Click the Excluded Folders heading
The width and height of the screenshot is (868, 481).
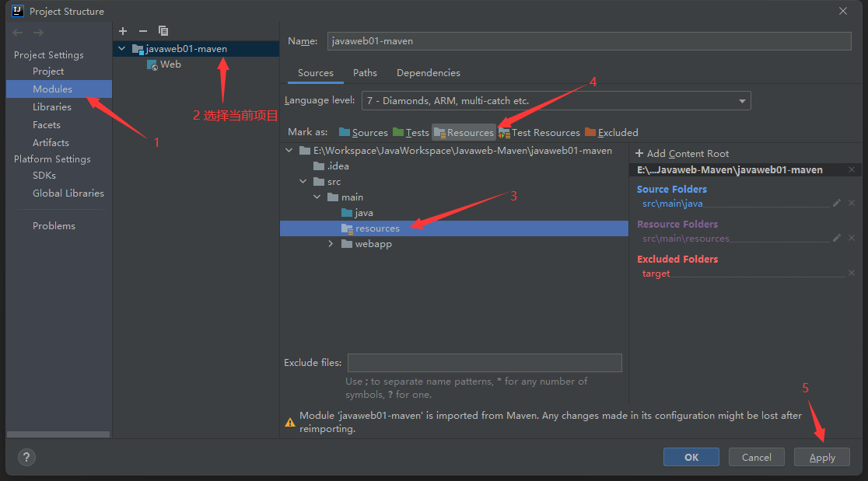tap(677, 259)
